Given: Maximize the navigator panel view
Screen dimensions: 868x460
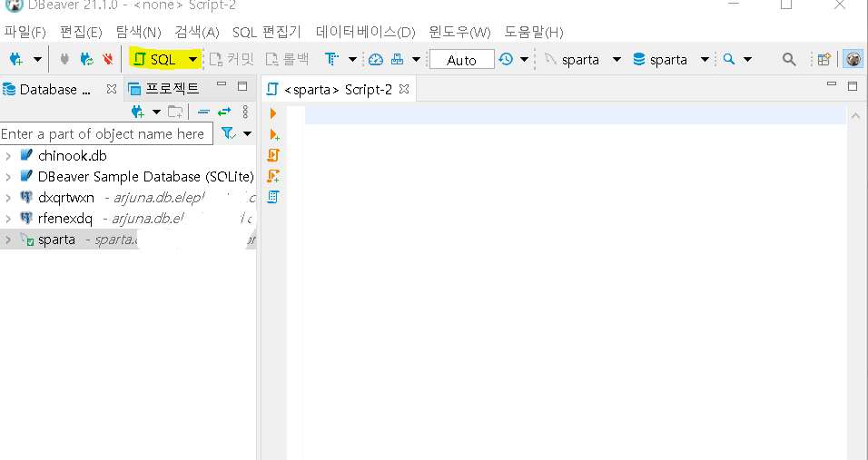Looking at the screenshot, I should (242, 86).
